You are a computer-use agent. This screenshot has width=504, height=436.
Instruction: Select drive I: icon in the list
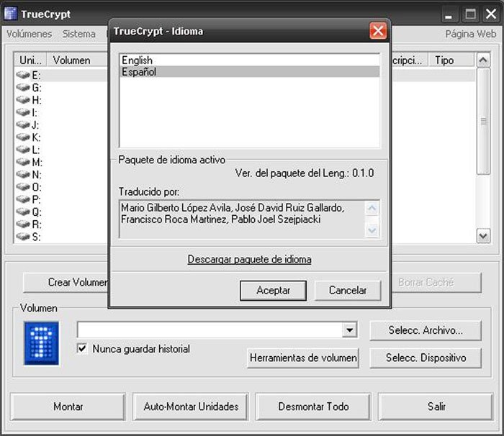tap(23, 112)
